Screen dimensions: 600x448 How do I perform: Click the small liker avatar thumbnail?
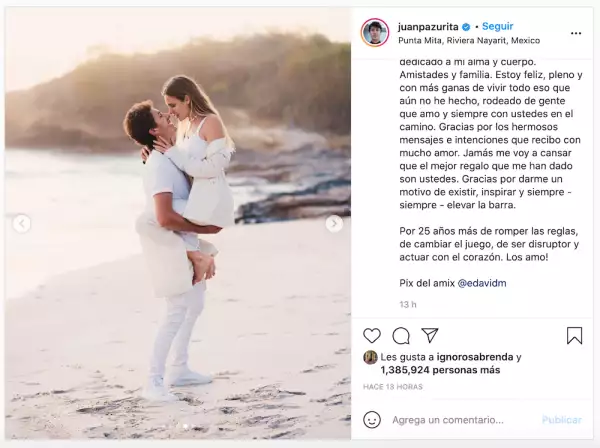point(370,357)
